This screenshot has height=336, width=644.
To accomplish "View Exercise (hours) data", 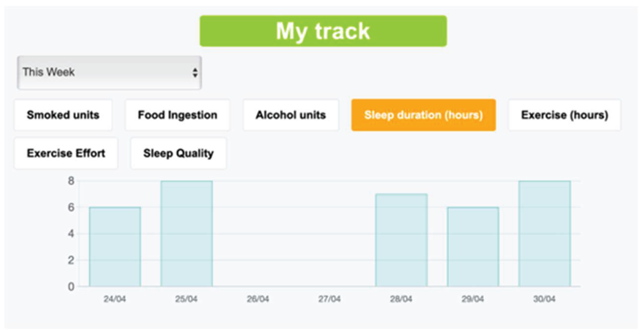I will point(565,115).
